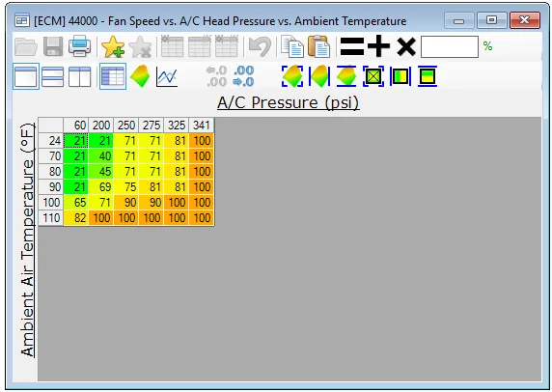This screenshot has width=552, height=392.
Task: Select the 60 psi column header
Action: [x=75, y=125]
